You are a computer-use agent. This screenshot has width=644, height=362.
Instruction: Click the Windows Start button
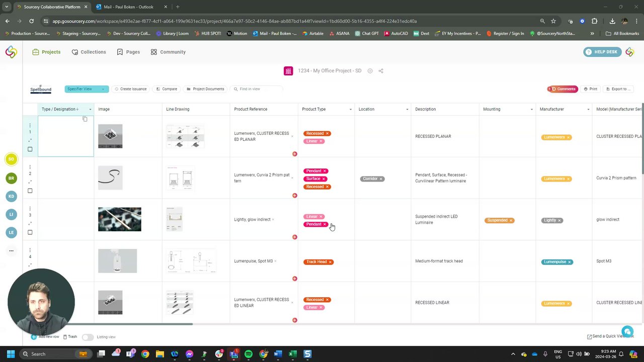[11, 354]
